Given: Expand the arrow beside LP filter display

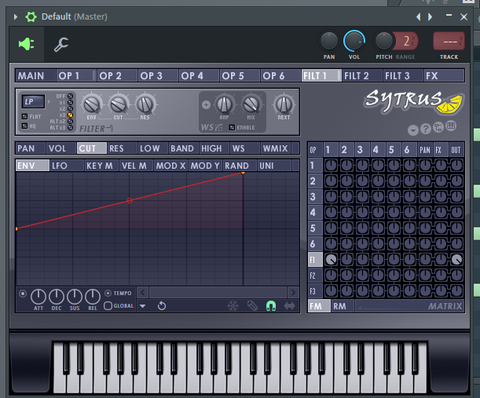Looking at the screenshot, I should pos(49,101).
